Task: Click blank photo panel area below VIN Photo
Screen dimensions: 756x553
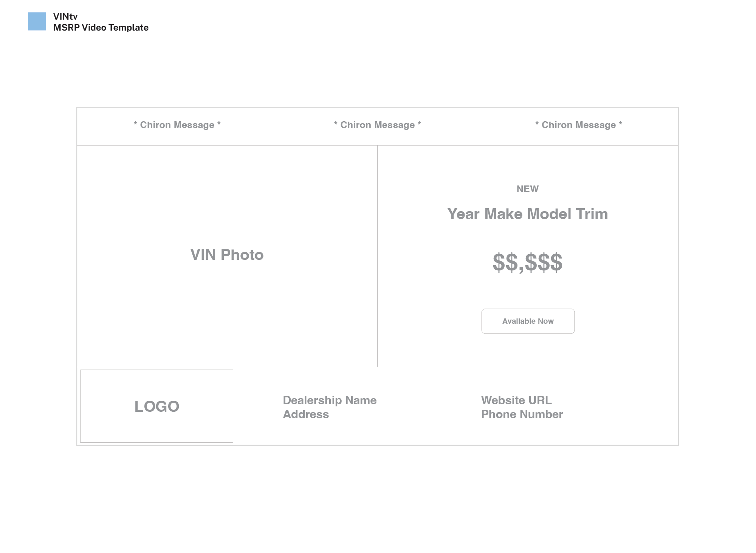Action: (227, 314)
